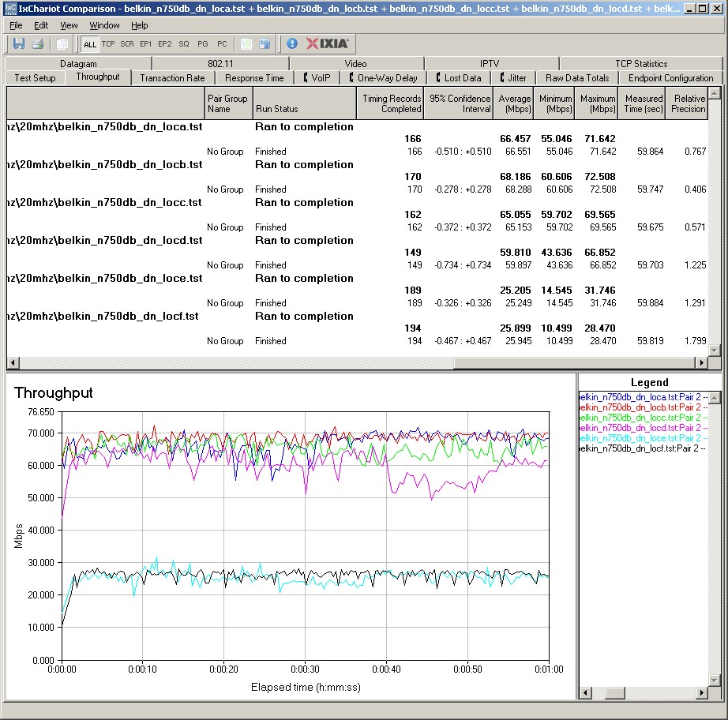Switch to the Lost Data tab

pos(459,78)
